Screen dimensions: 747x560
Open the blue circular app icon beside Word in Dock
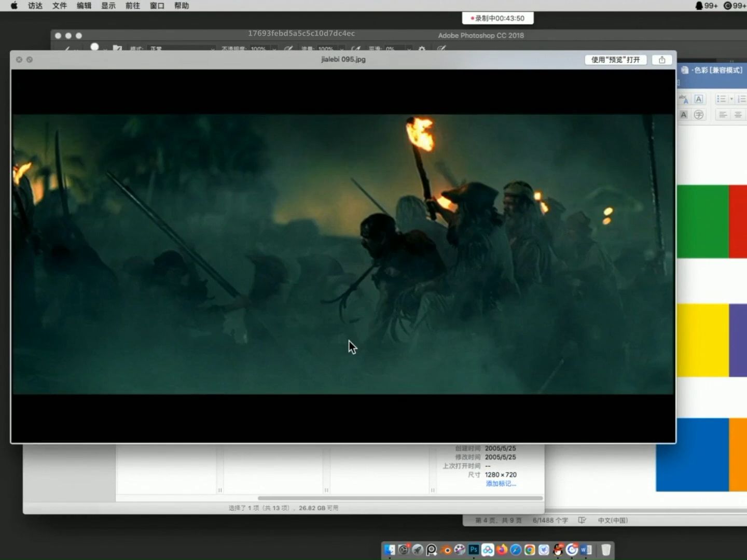(572, 550)
